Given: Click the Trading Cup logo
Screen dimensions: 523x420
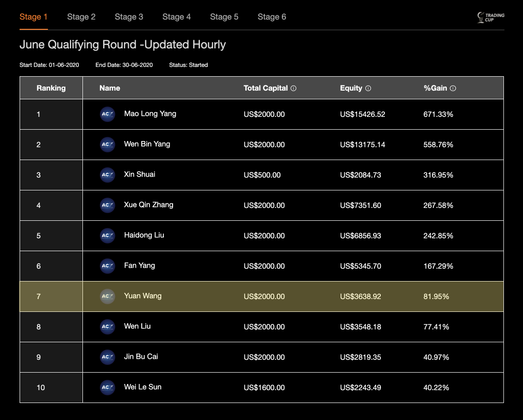Looking at the screenshot, I should click(490, 17).
